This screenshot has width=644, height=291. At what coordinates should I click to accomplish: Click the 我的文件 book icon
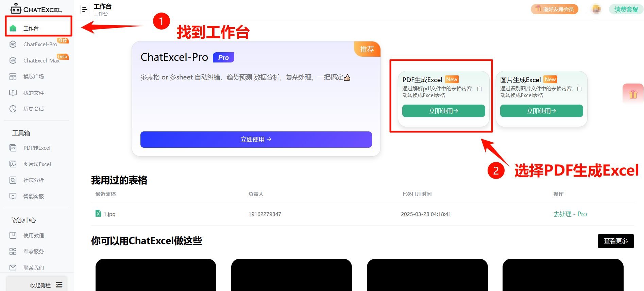[13, 93]
